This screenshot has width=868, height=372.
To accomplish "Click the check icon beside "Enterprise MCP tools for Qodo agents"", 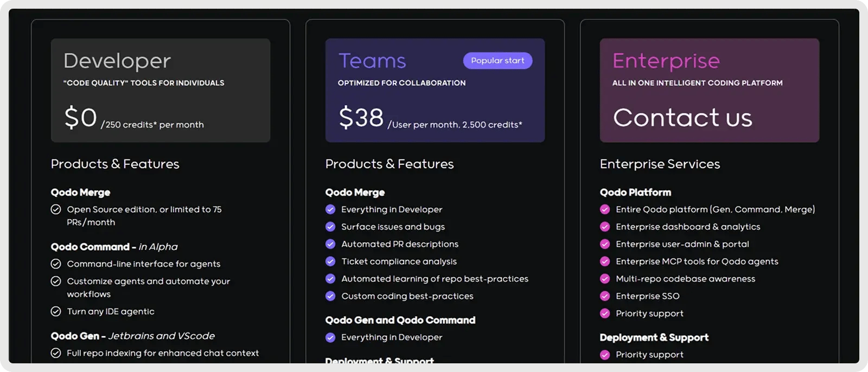I will tap(605, 261).
